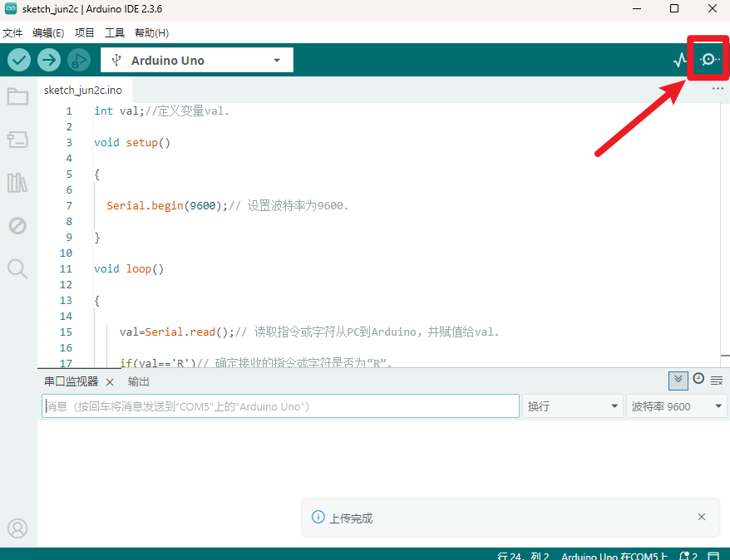730x560 pixels.
Task: Start debugging with the debug button
Action: [79, 60]
